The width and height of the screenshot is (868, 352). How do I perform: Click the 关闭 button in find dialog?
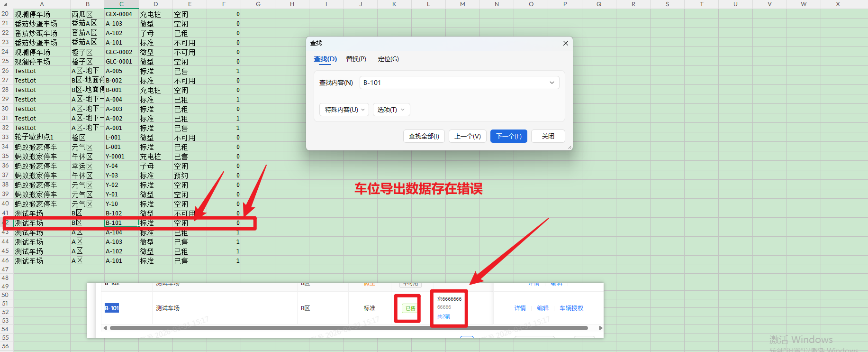(548, 136)
